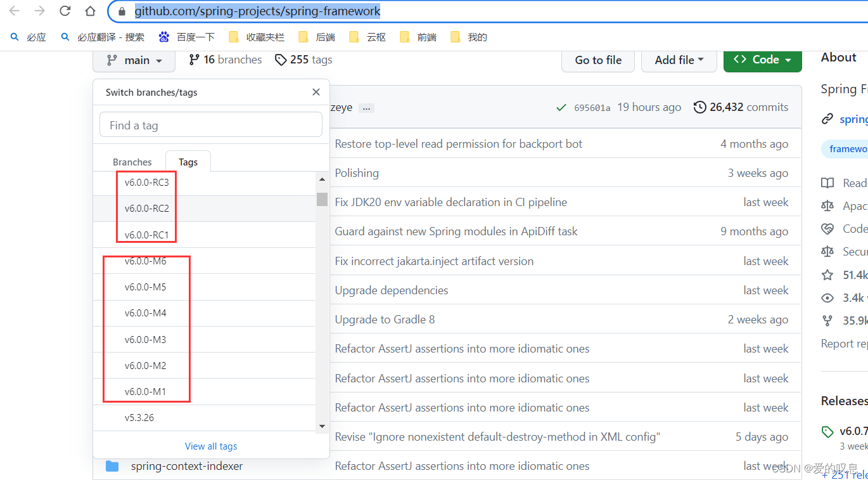
Task: Switch to the Branches tab
Action: tap(132, 162)
